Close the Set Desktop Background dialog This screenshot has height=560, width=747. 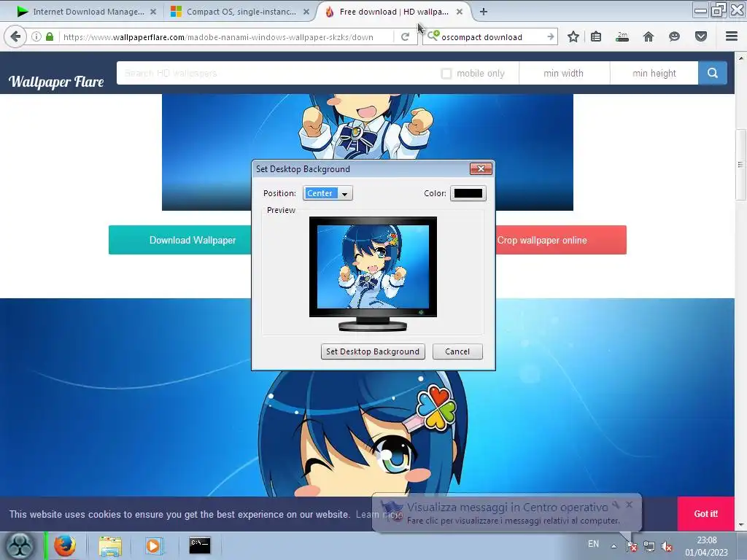click(481, 168)
